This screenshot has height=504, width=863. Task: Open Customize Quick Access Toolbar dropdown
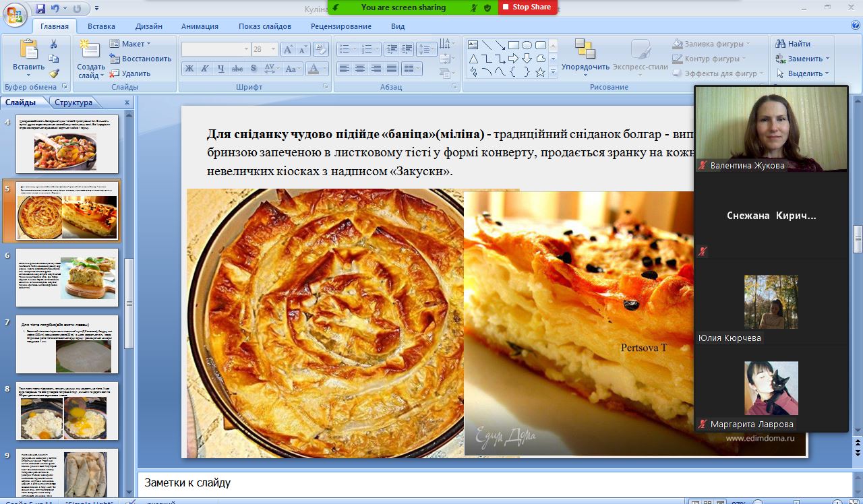(96, 9)
